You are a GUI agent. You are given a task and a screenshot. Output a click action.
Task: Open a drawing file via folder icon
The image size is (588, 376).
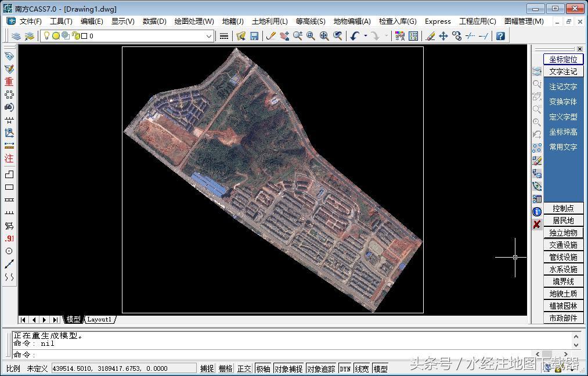(x=241, y=36)
